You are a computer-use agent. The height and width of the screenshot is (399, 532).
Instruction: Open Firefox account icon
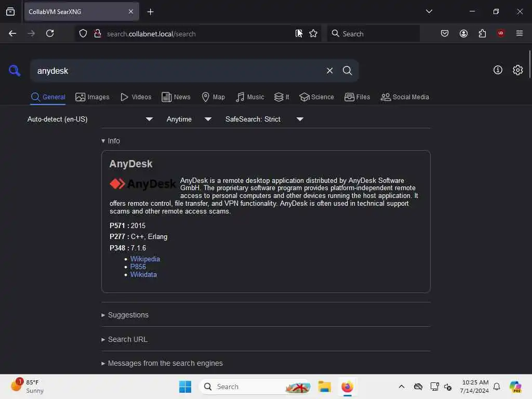point(463,33)
